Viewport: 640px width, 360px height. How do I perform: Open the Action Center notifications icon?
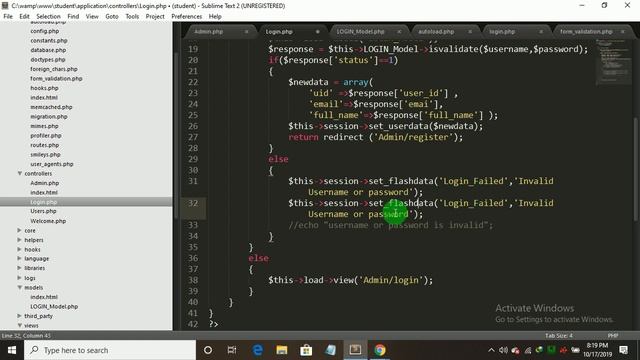tap(623, 350)
